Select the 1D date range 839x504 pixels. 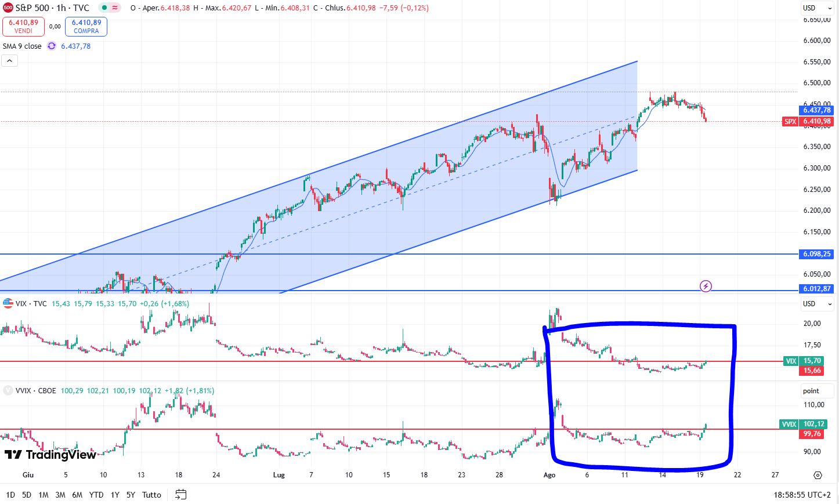[x=10, y=495]
